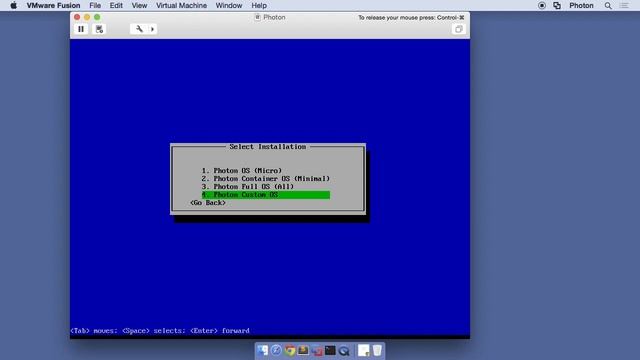This screenshot has height=360, width=640.
Task: Open the File menu
Action: (95, 5)
